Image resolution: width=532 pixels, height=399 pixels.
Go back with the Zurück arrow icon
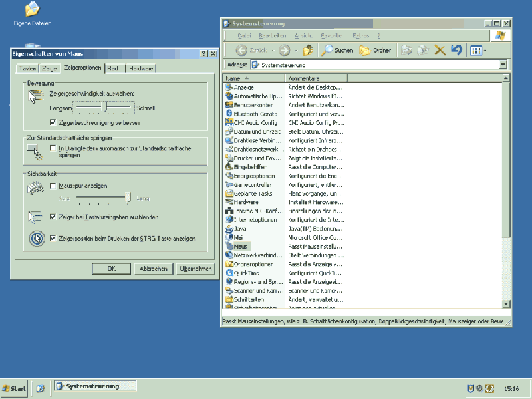coord(241,51)
